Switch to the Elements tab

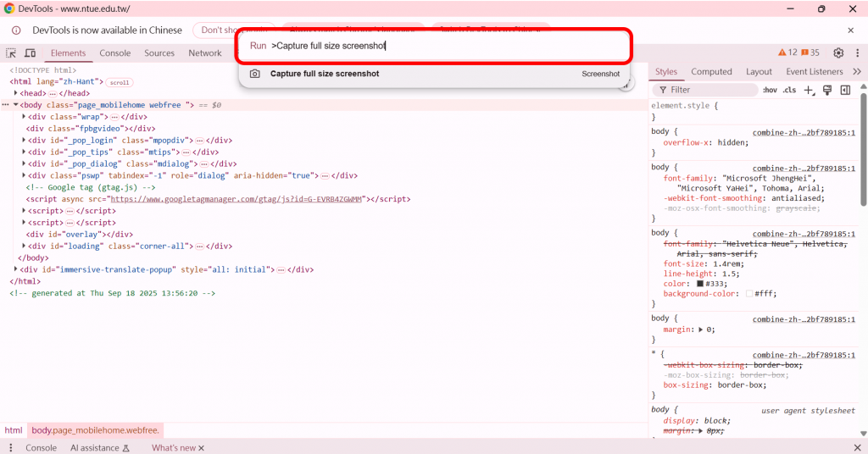68,53
